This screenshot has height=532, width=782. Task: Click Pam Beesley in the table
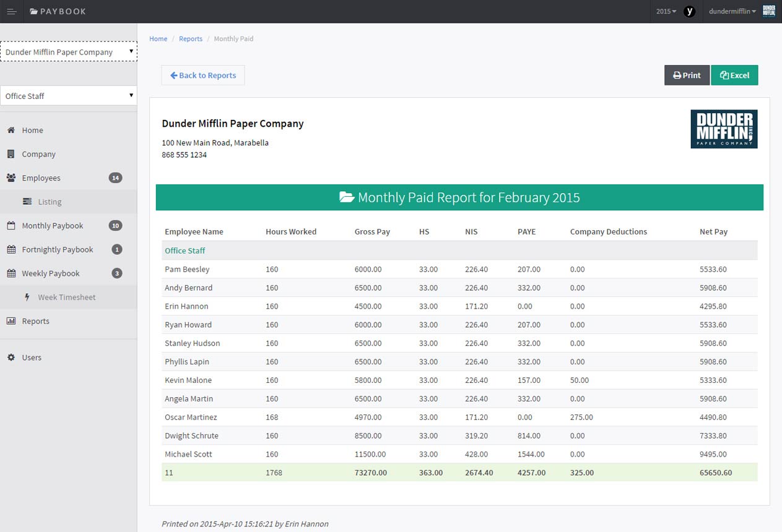[187, 269]
